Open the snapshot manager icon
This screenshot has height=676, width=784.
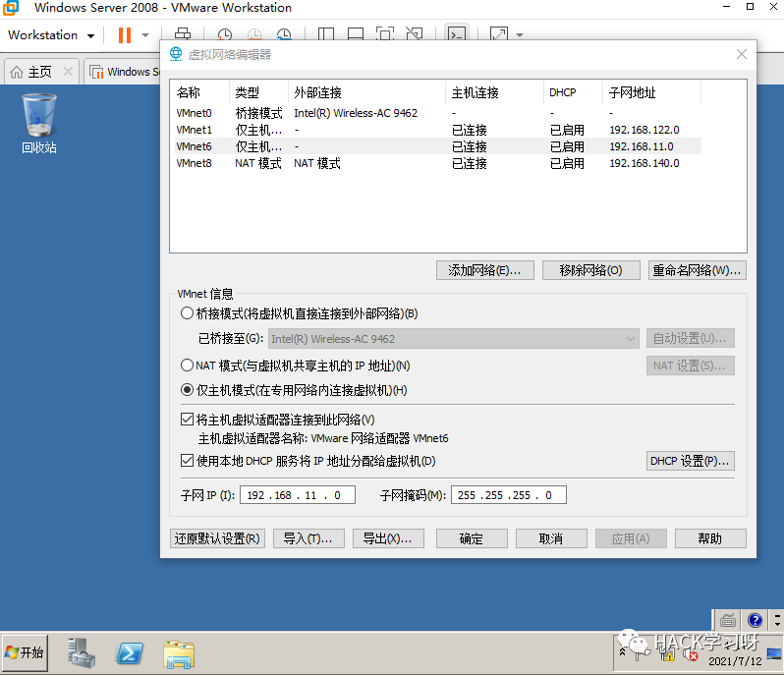pyautogui.click(x=284, y=34)
